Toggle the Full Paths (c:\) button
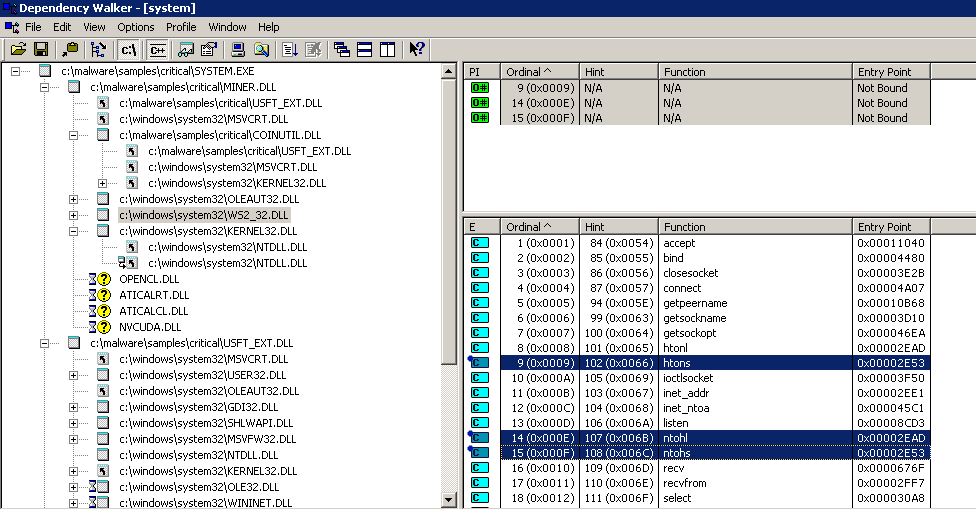976x509 pixels. click(128, 50)
